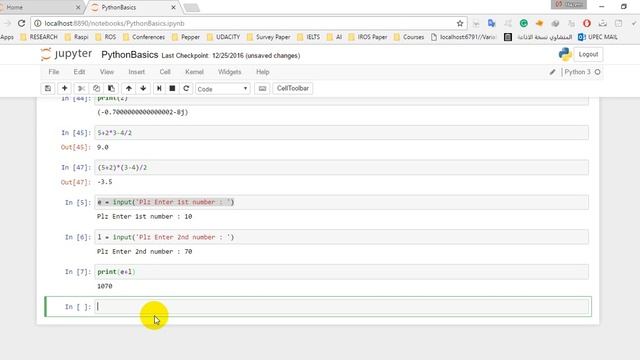
Task: Open Opera red extension icon
Action: tap(587, 23)
